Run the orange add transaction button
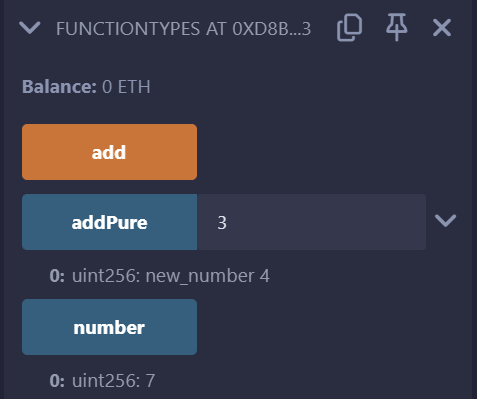Viewport: 477px width, 399px height. click(109, 152)
